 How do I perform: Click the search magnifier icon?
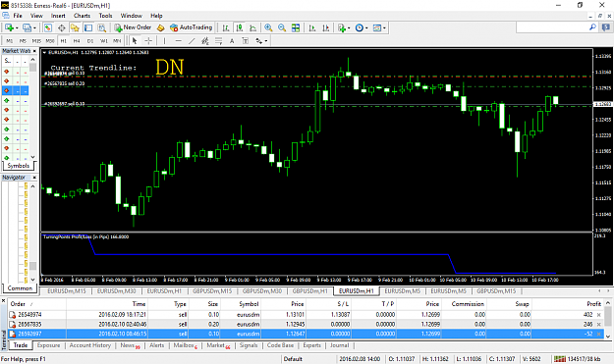[x=592, y=27]
